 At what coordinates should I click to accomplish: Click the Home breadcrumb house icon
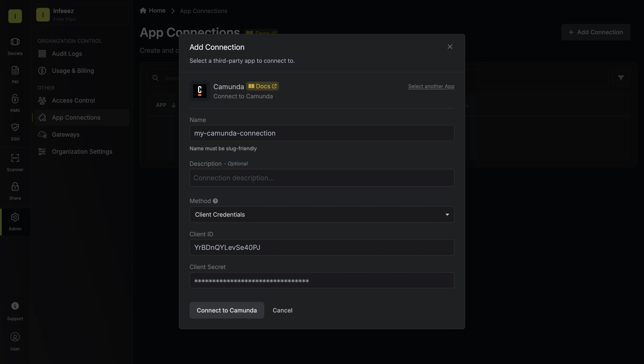tap(143, 10)
